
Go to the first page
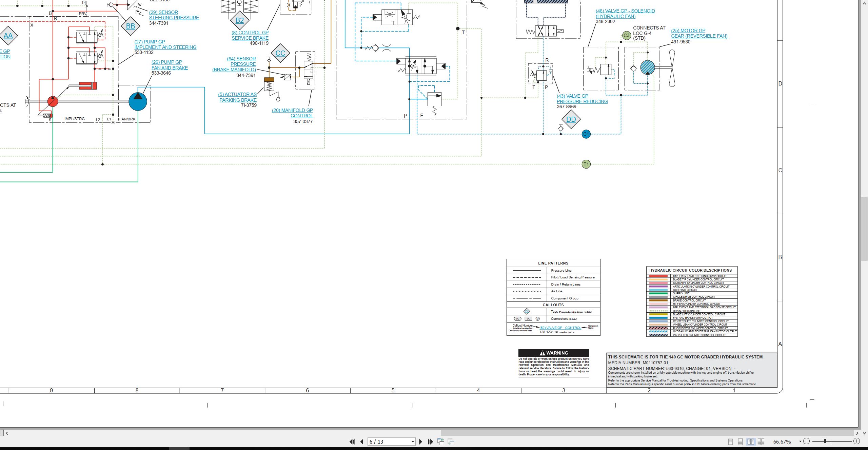click(x=352, y=442)
